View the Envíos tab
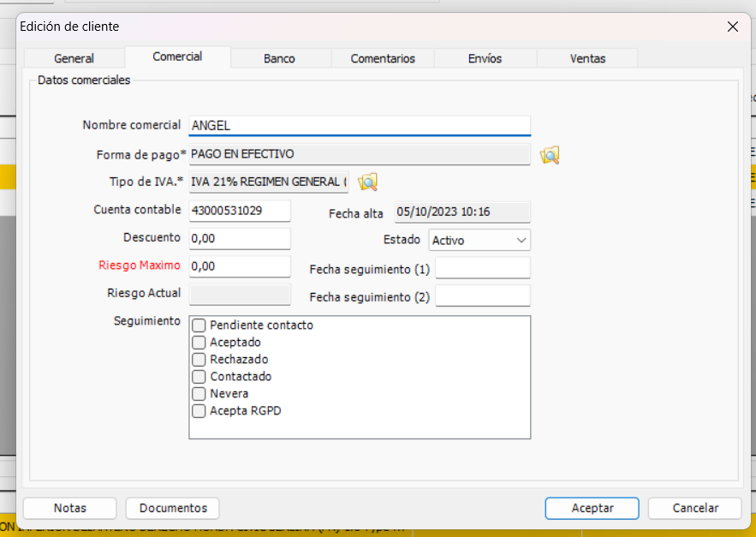 (485, 57)
